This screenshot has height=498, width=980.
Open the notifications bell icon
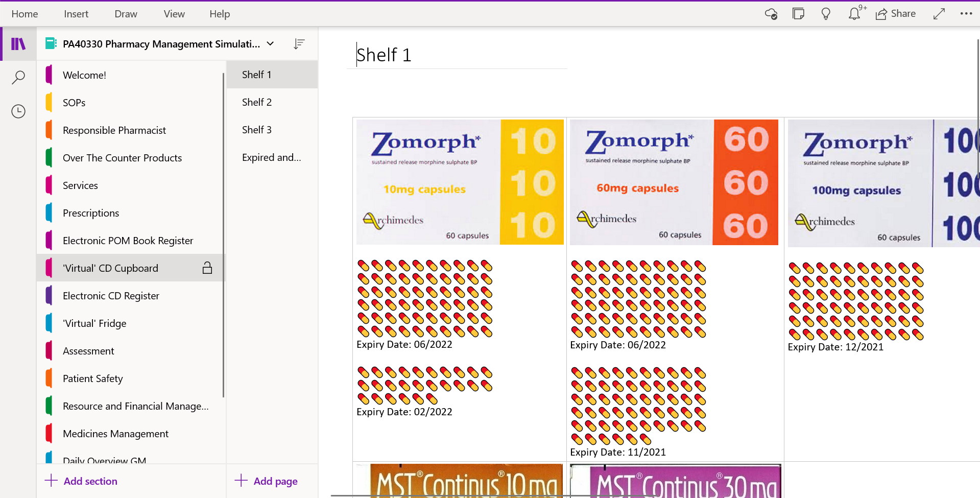[855, 14]
